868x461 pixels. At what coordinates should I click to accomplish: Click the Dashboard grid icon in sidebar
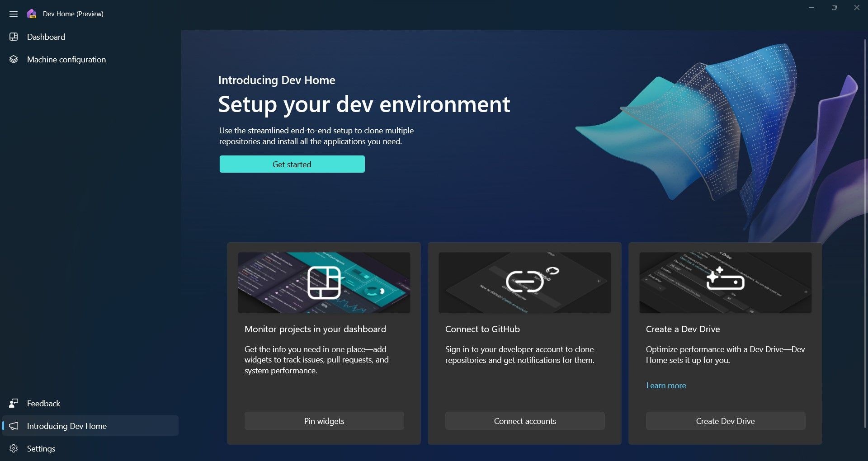coord(14,37)
